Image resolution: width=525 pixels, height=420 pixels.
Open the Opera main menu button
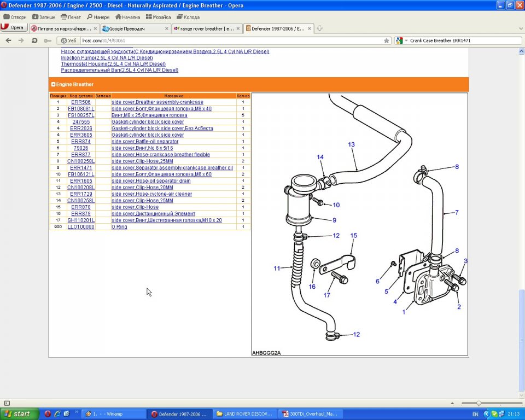pyautogui.click(x=13, y=28)
